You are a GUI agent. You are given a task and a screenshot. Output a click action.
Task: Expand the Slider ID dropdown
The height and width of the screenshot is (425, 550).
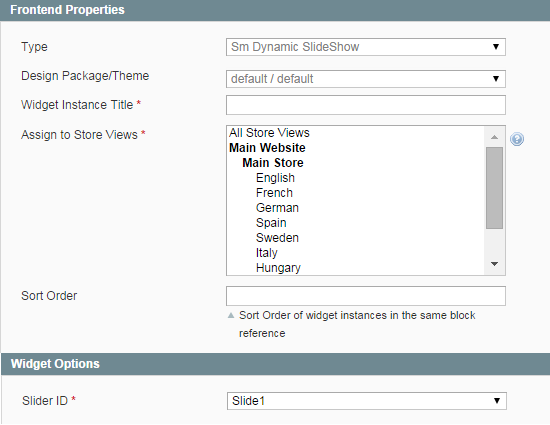(367, 401)
